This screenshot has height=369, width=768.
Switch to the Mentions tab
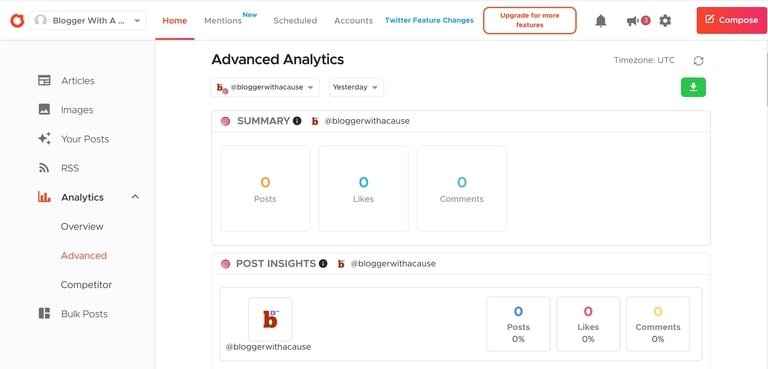(223, 21)
